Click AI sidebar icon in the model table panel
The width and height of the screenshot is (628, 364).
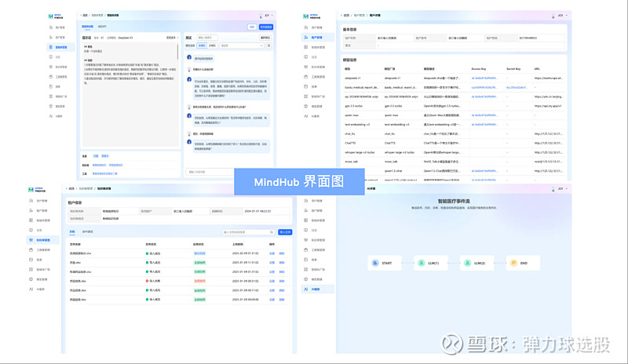[x=305, y=116]
